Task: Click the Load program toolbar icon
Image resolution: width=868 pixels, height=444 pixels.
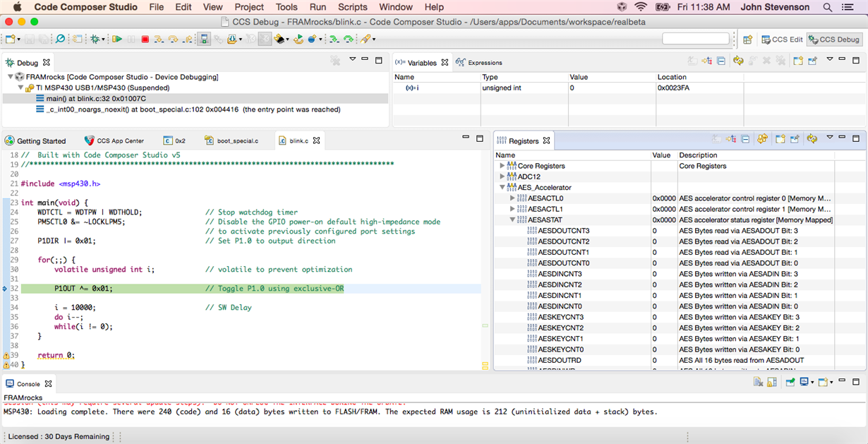Action: point(233,40)
